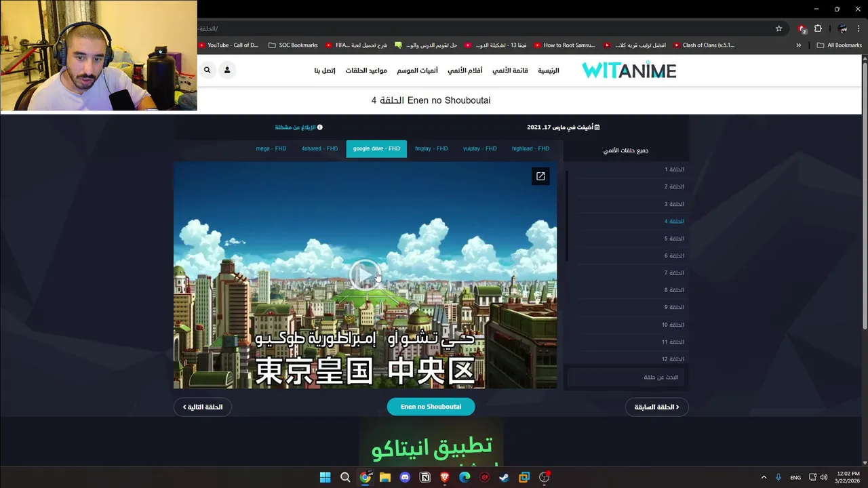Viewport: 868px width, 488px height.
Task: Open Steam from the taskbar
Action: click(x=505, y=477)
